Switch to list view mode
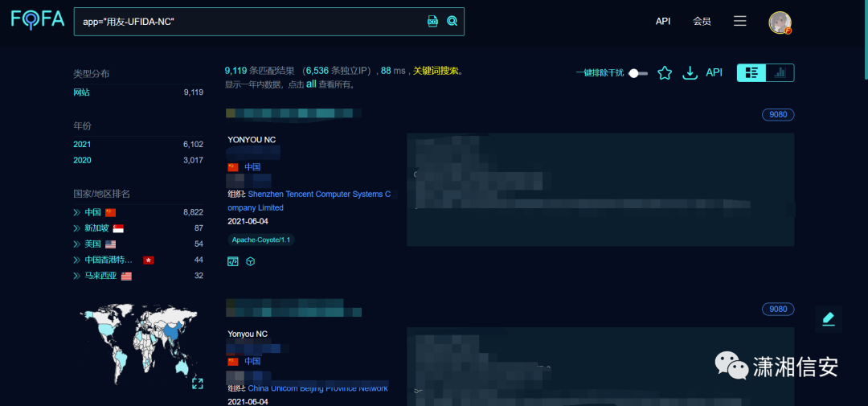 [x=751, y=72]
